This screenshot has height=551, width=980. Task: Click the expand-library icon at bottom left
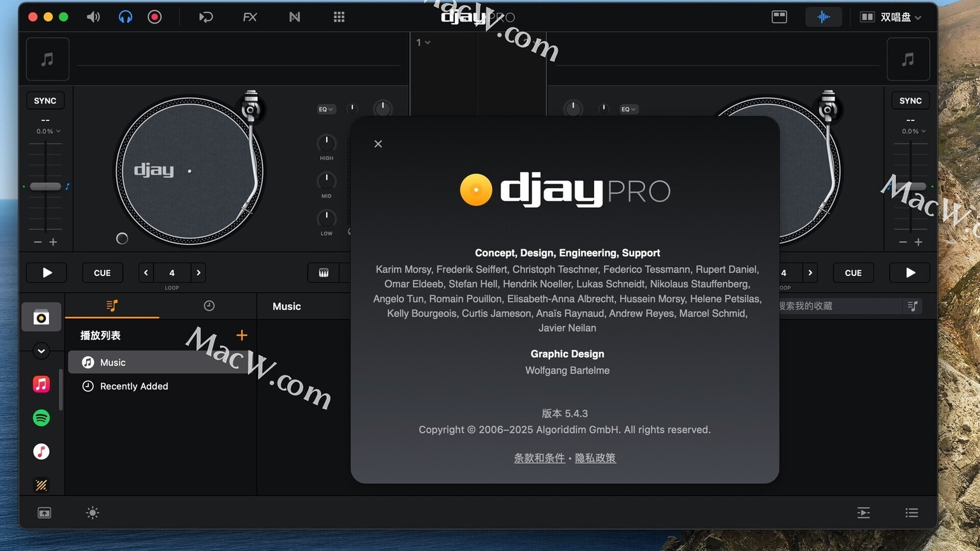(x=44, y=513)
